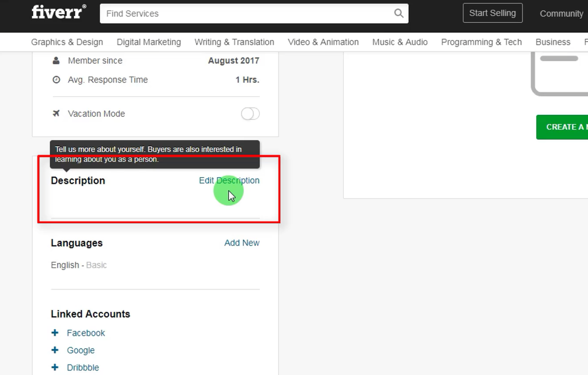
Task: Link the Google account
Action: (80, 350)
